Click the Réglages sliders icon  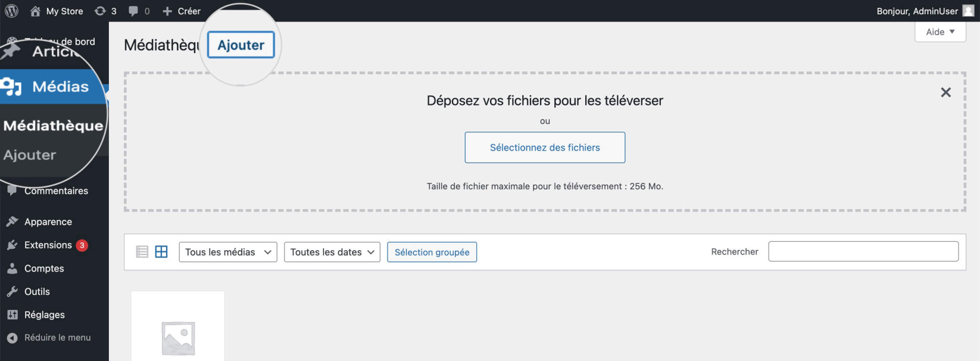coord(12,315)
